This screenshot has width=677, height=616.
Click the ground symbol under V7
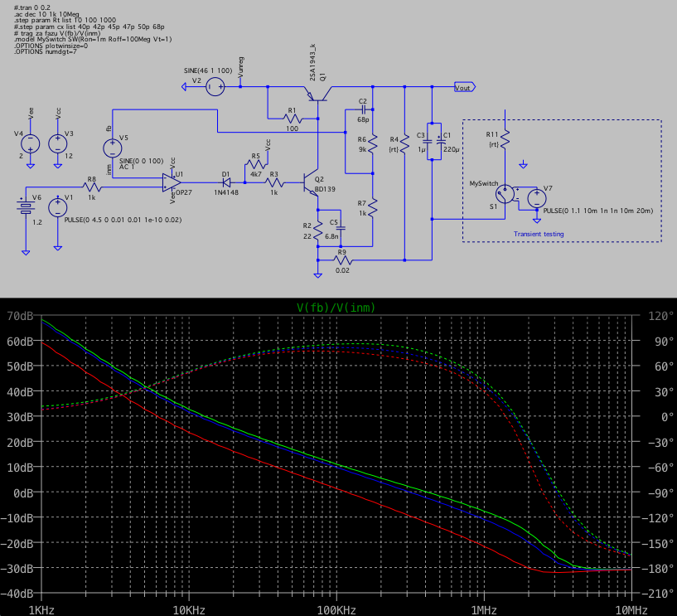coord(537,221)
